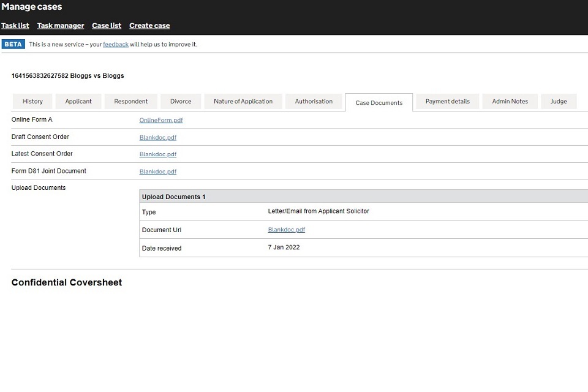Open the Case list page
Screen dimensions: 588x392
[x=107, y=26]
